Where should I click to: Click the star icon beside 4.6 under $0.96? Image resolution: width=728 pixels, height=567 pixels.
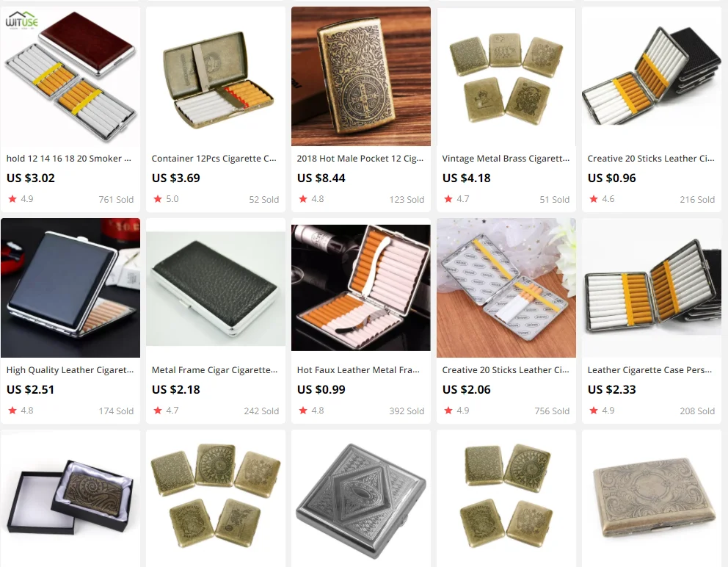pyautogui.click(x=594, y=199)
